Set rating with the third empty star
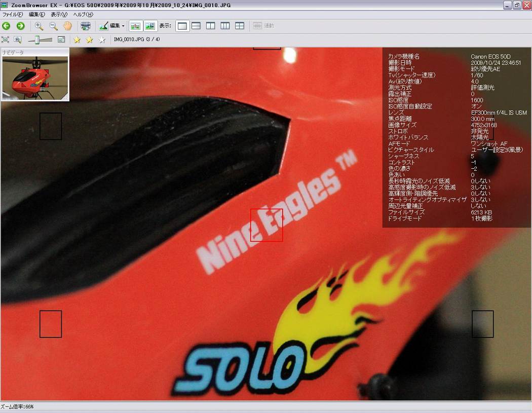Screen dimensions: 532x413 pos(102,40)
